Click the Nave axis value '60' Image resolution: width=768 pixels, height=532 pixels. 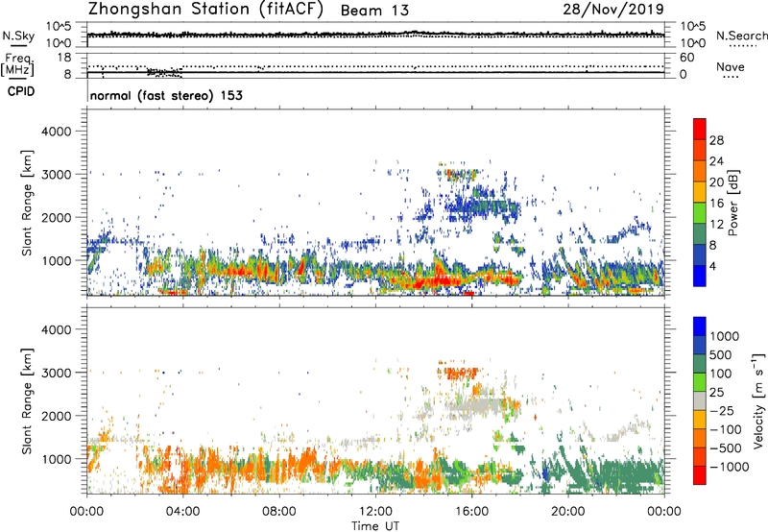pos(686,58)
